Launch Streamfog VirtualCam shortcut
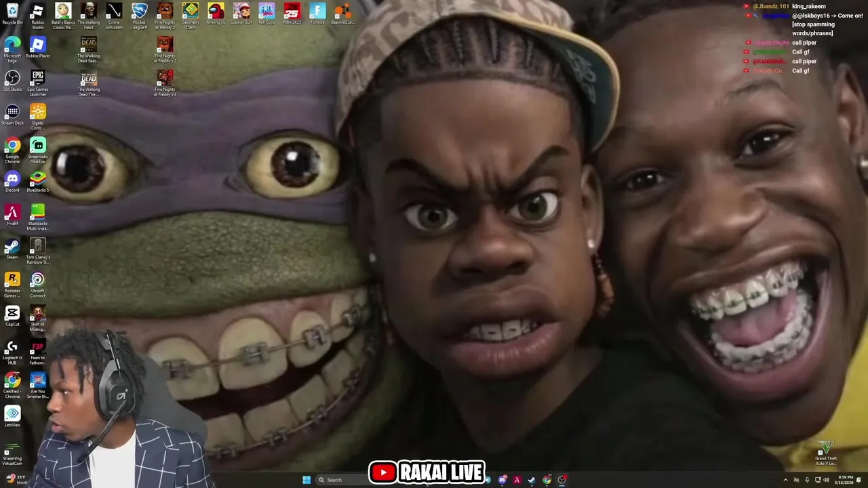 pos(12,453)
